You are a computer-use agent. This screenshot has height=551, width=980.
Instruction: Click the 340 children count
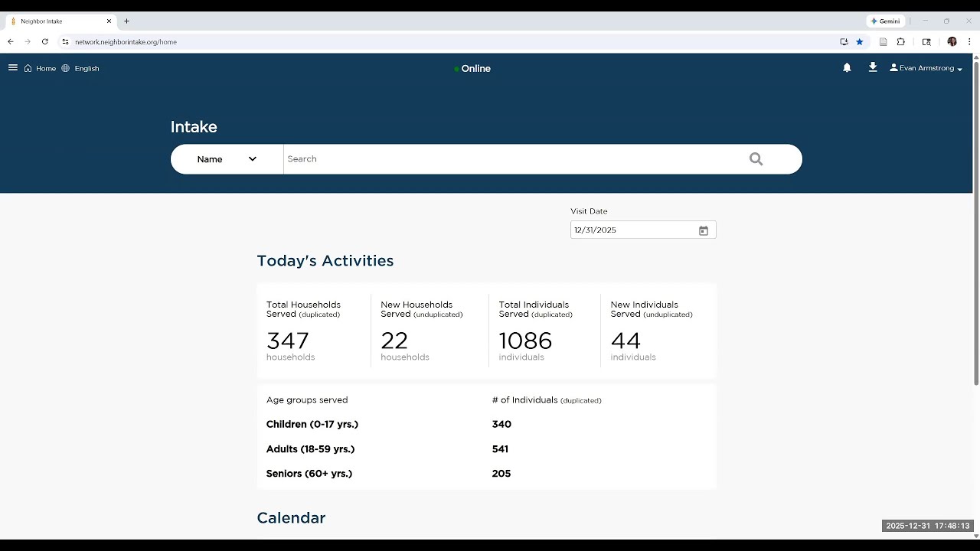pos(501,424)
